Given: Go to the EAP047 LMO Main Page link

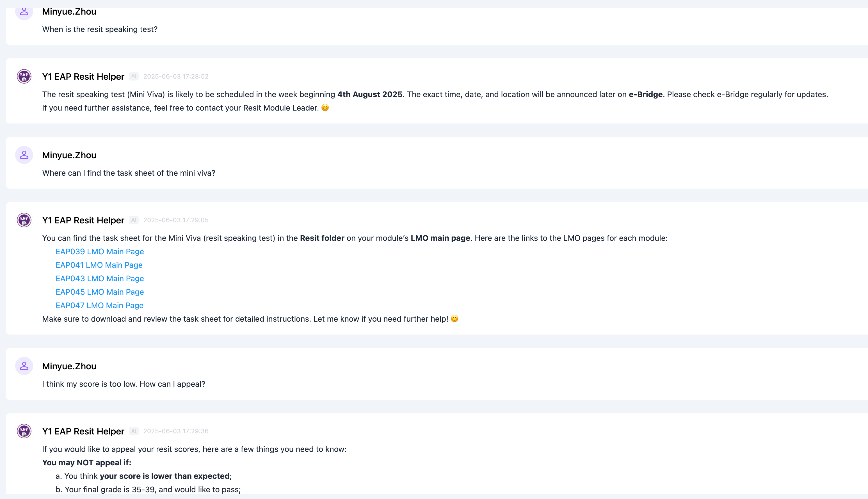Looking at the screenshot, I should [99, 305].
